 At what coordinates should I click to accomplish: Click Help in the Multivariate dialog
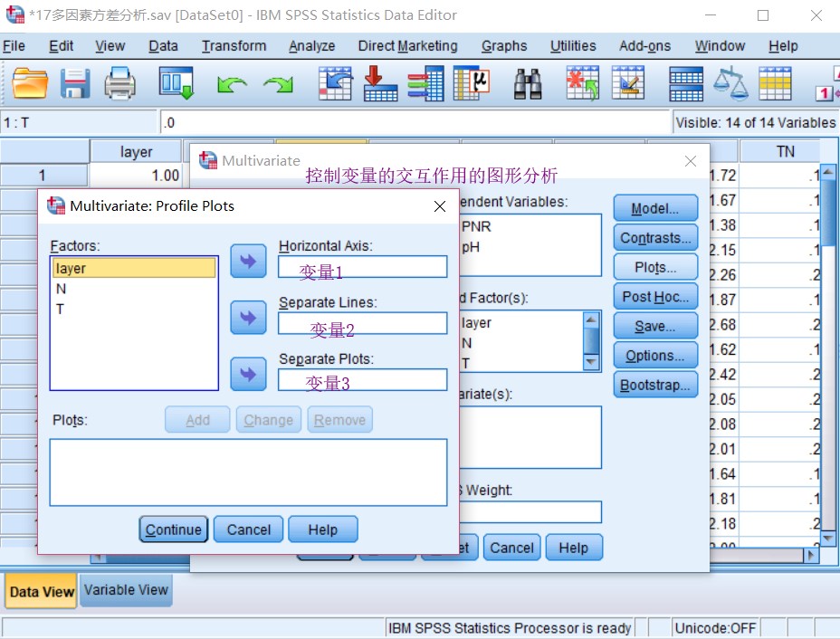[x=574, y=548]
